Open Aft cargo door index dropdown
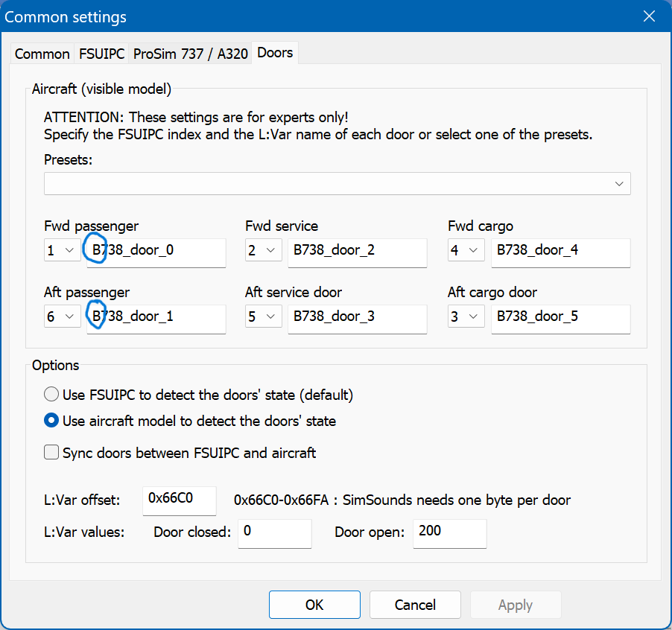Image resolution: width=672 pixels, height=630 pixels. click(x=466, y=316)
